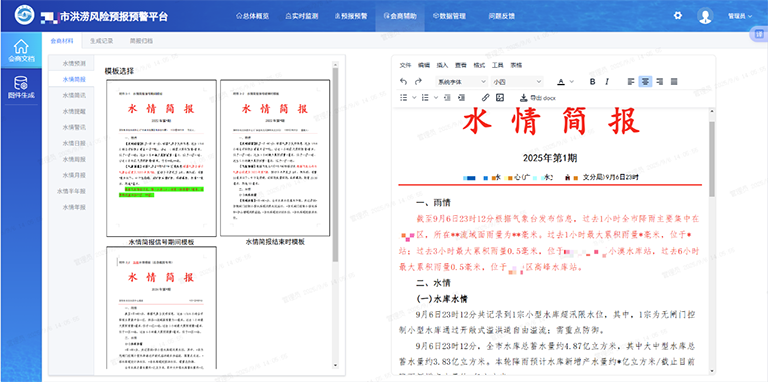Open 会商文档 in the left sidebar

(x=21, y=50)
